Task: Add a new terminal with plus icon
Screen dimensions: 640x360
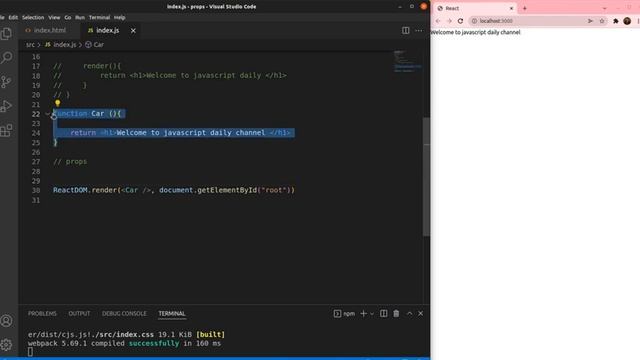Action: 363,313
